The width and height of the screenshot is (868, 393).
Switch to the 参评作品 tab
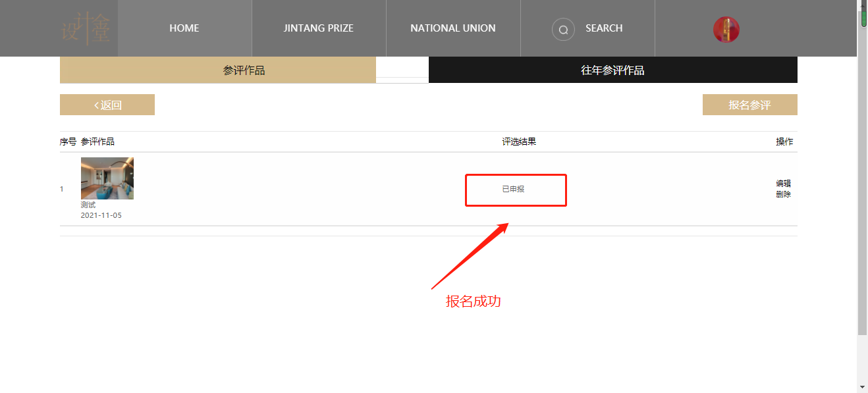click(218, 70)
